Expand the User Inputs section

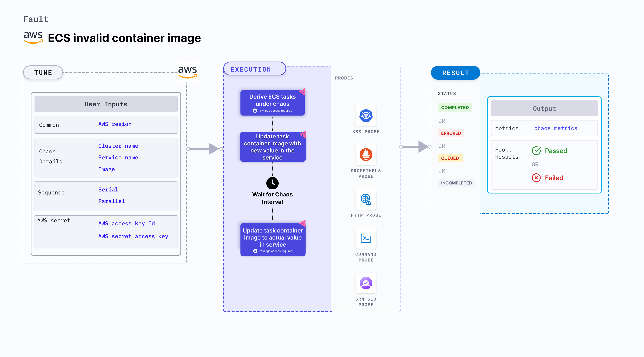(x=106, y=104)
